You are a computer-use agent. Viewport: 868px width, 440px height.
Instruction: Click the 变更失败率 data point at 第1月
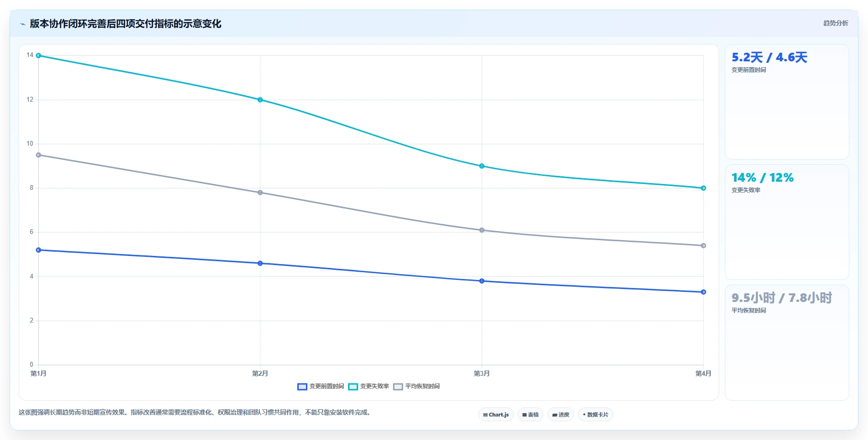coord(39,56)
